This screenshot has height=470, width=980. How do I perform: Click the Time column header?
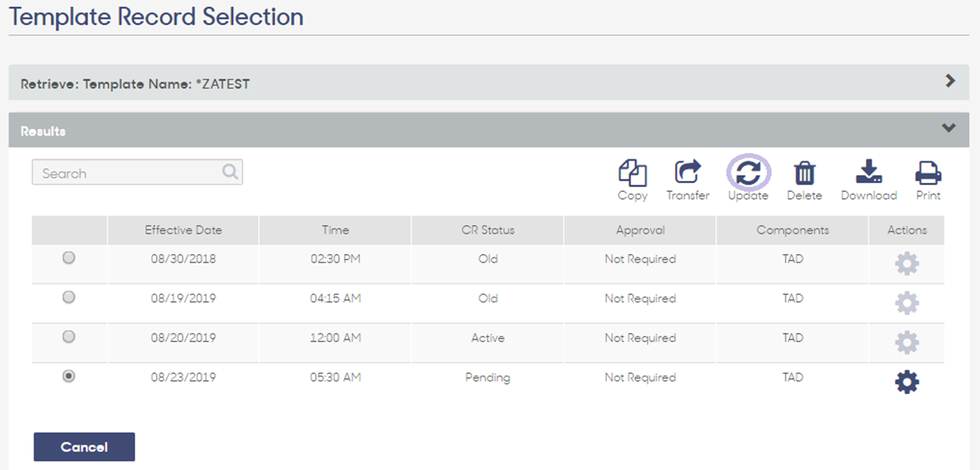pyautogui.click(x=335, y=230)
